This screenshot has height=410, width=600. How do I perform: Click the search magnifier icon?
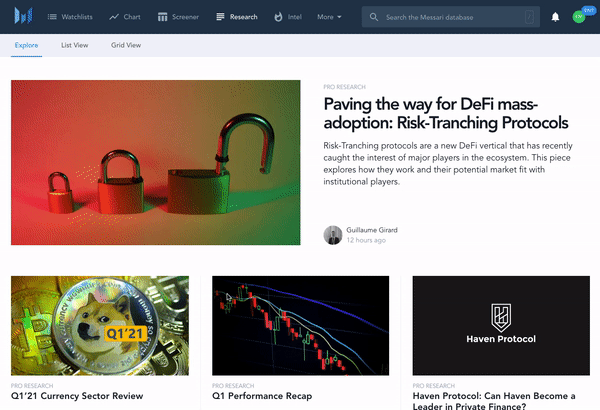tap(374, 17)
